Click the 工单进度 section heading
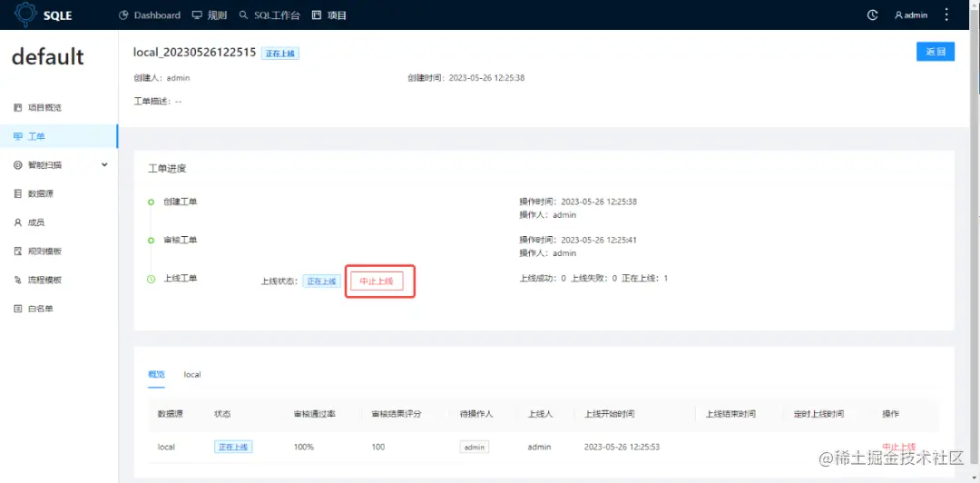 point(167,169)
